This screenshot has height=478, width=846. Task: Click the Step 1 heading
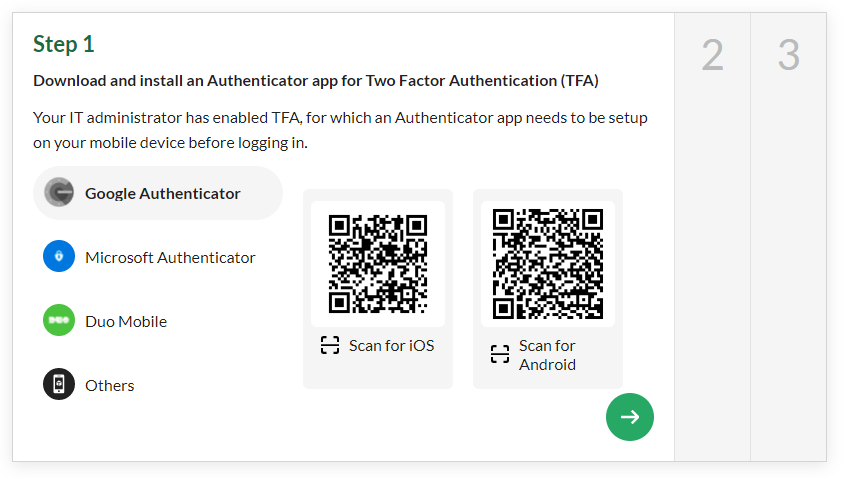[x=64, y=44]
